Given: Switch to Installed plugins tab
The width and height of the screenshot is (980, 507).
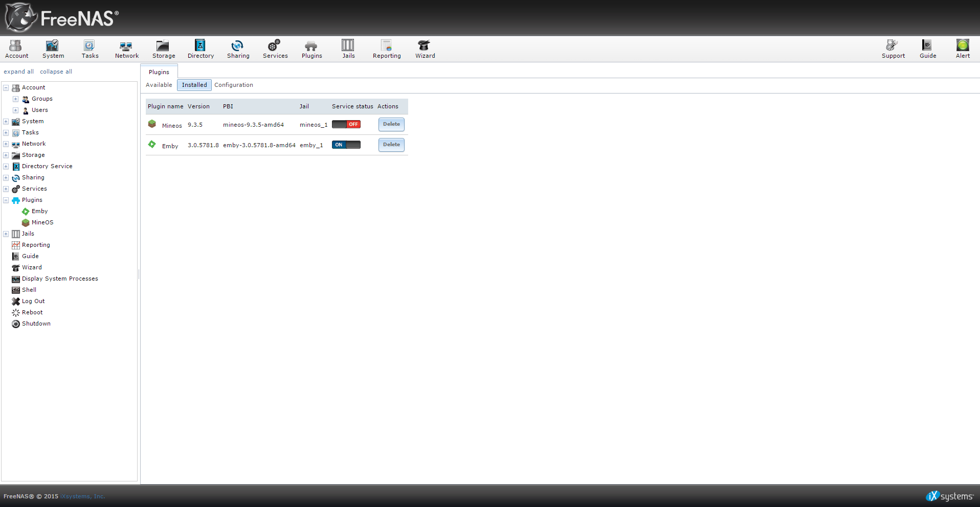Looking at the screenshot, I should (x=194, y=85).
